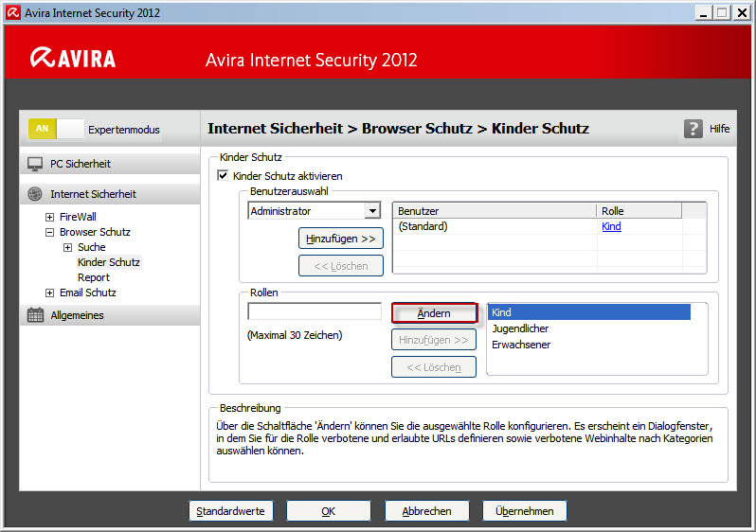Collapse the Browser Schutz tree node
The height and width of the screenshot is (532, 756).
click(49, 232)
